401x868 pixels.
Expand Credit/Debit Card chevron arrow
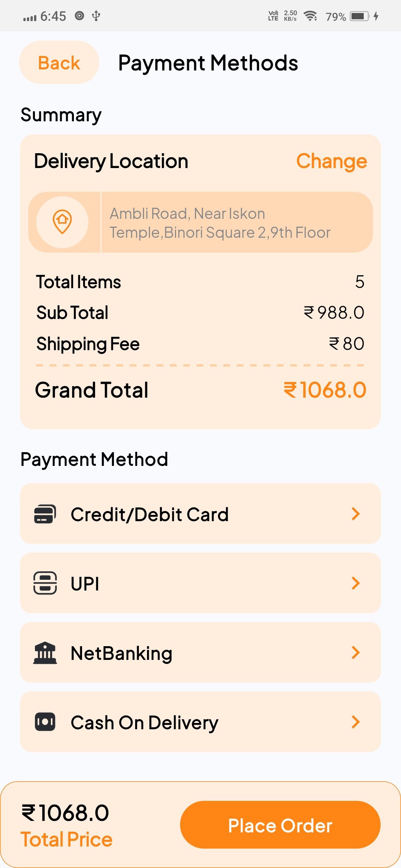355,514
